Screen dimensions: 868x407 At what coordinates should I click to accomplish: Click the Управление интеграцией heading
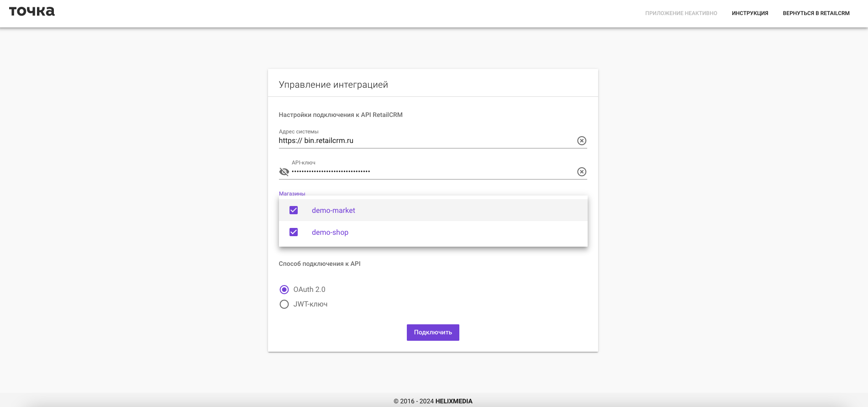333,85
